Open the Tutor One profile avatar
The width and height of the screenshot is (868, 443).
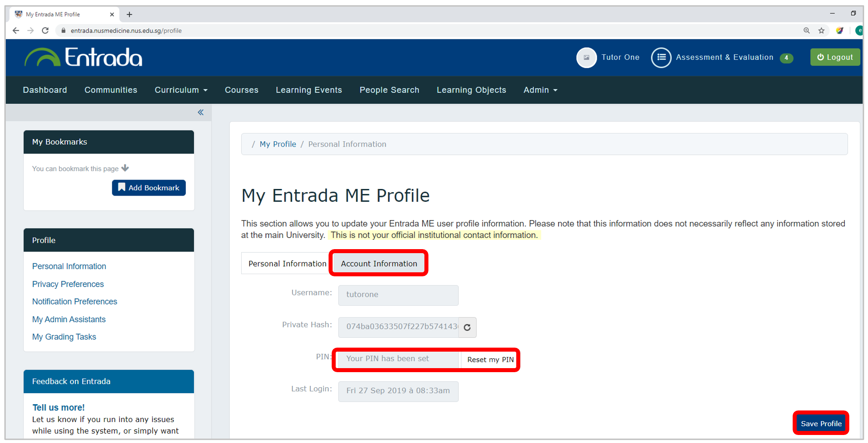pyautogui.click(x=586, y=57)
